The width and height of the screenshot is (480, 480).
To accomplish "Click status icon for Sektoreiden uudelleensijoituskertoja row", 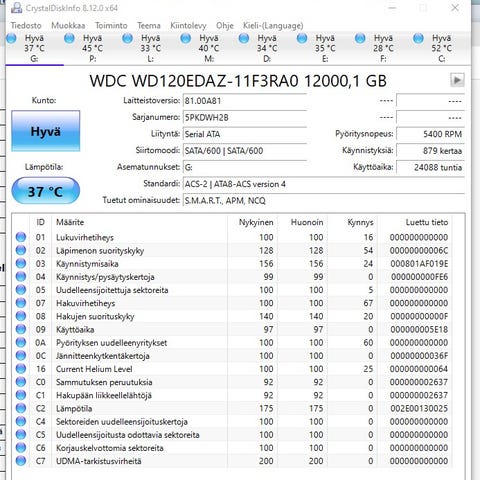I will pyautogui.click(x=21, y=421).
